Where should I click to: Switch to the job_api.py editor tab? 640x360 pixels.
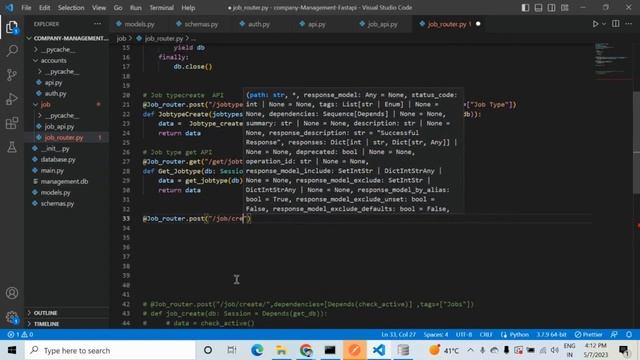pyautogui.click(x=382, y=24)
